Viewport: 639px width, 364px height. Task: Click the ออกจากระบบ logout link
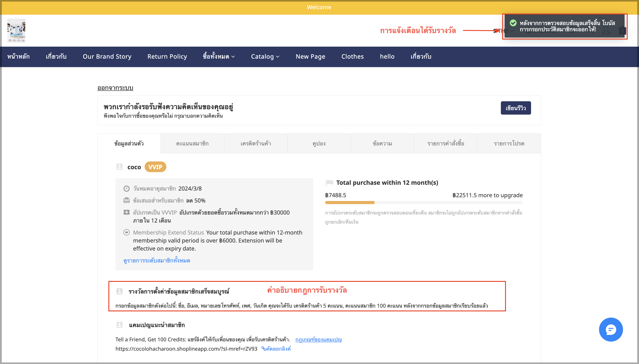115,88
